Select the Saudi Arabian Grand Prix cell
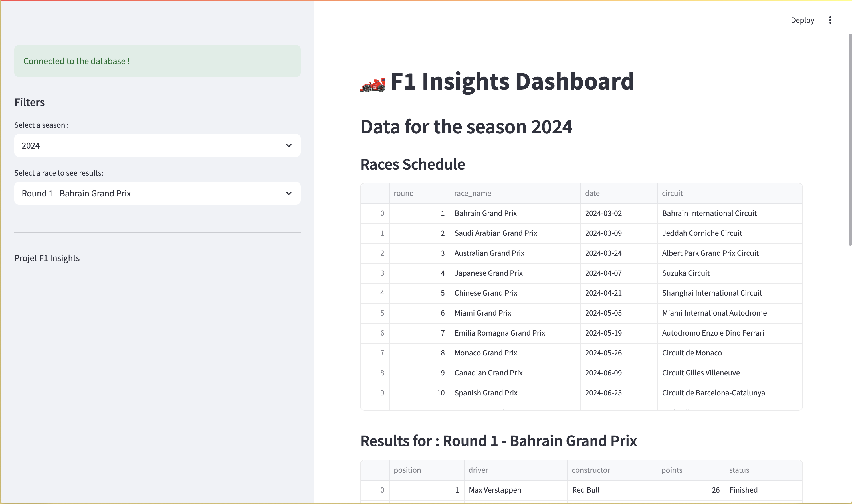Image resolution: width=852 pixels, height=504 pixels. (x=515, y=233)
